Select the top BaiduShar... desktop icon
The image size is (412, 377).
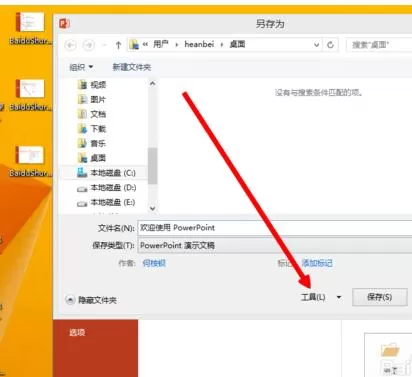coord(30,28)
